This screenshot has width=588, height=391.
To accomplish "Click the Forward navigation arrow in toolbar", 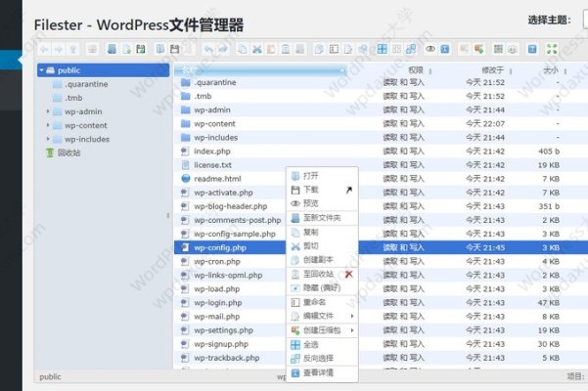I will pyautogui.click(x=59, y=49).
